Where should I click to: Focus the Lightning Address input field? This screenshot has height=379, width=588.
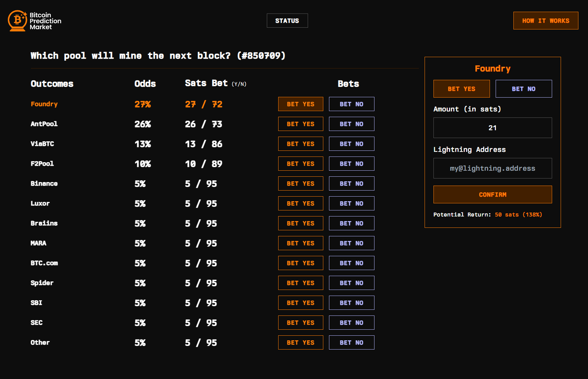(492, 168)
